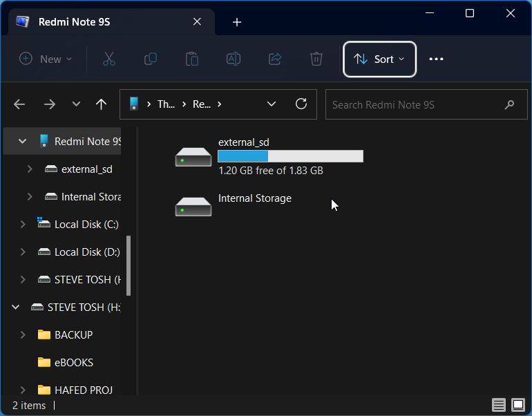Select the Redmi Note 9S tab
The height and width of the screenshot is (416, 532).
pos(112,22)
